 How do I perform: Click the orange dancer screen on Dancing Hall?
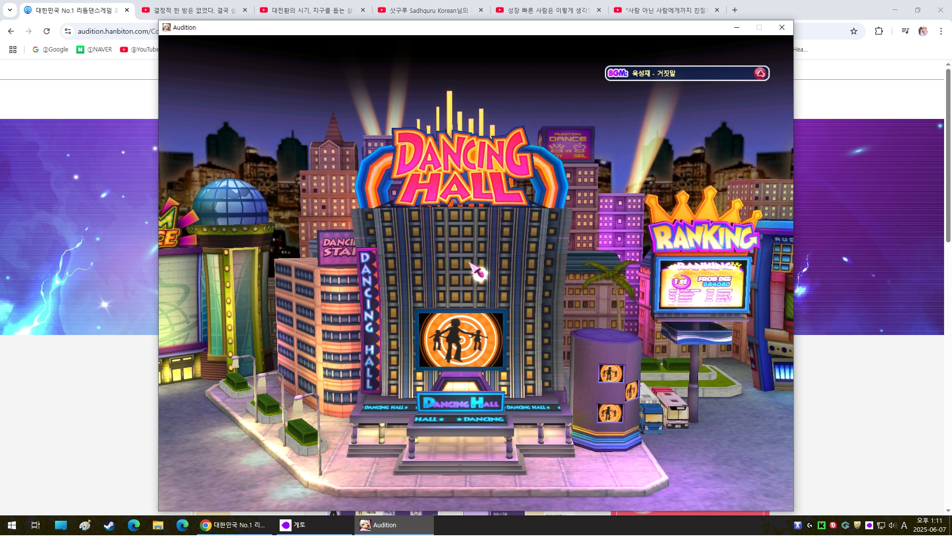[461, 340]
